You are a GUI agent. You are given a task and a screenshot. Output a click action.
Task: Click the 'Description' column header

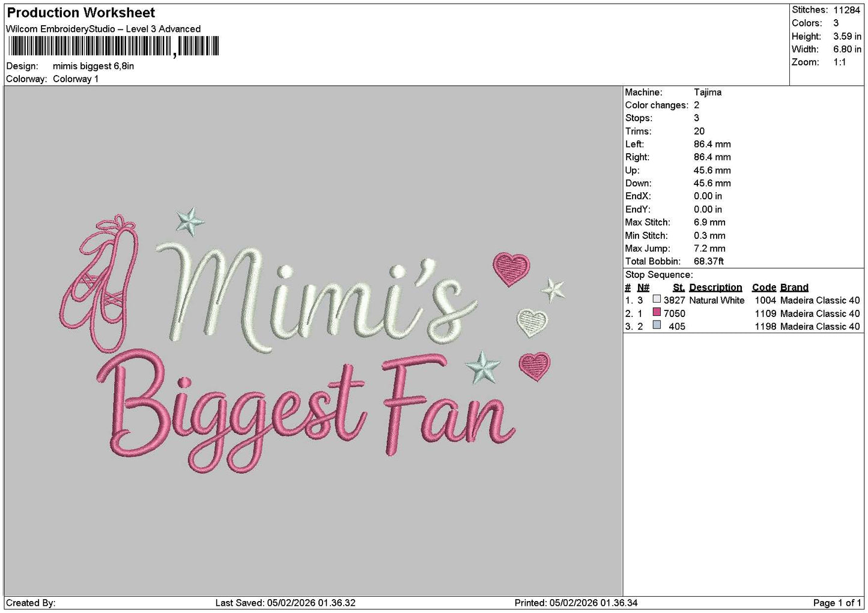[x=715, y=288]
